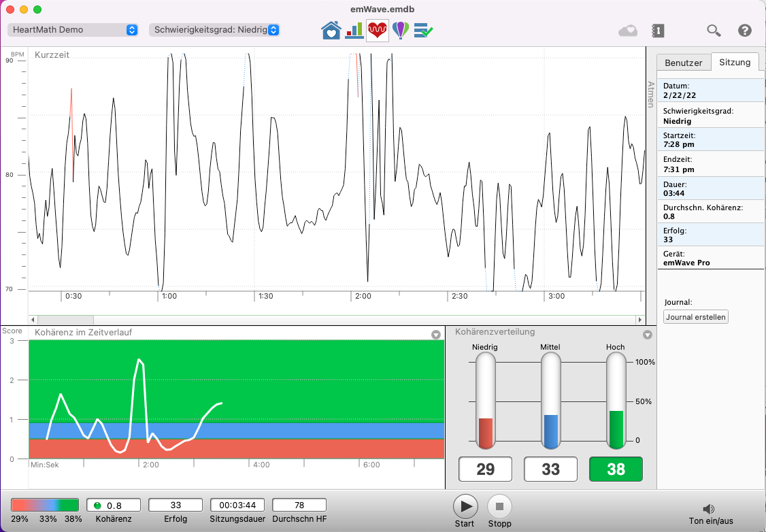Switch to the Sitzung tab
766x532 pixels.
coord(735,62)
